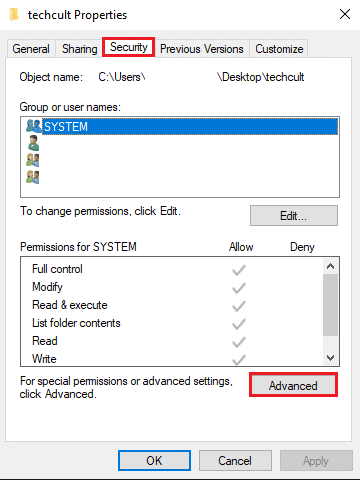Open the Customize tab
Image resolution: width=360 pixels, height=480 pixels.
click(x=279, y=49)
